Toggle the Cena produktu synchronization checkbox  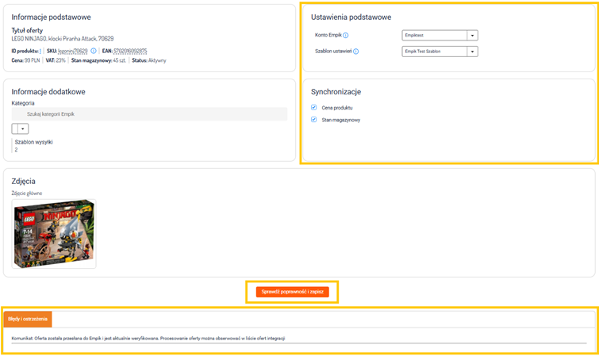(314, 107)
